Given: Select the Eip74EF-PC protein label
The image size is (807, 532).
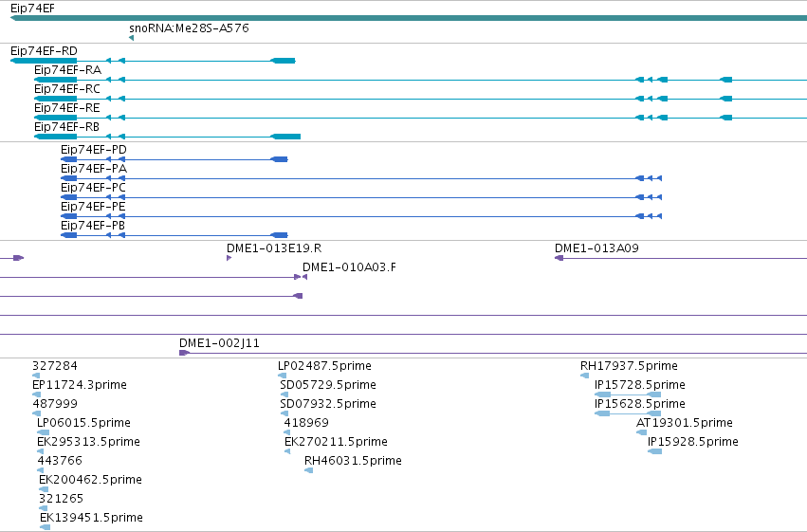Looking at the screenshot, I should coord(93,188).
